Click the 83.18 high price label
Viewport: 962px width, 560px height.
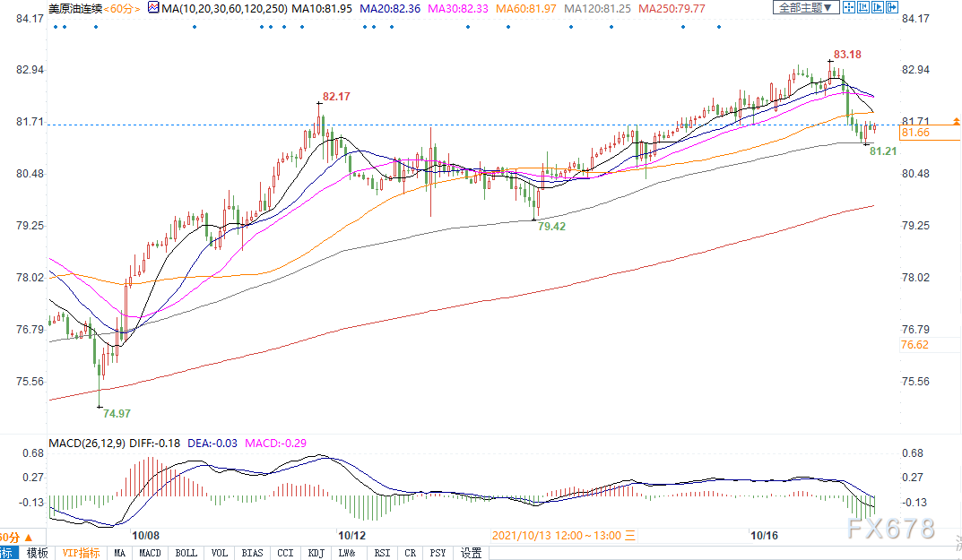(x=847, y=55)
